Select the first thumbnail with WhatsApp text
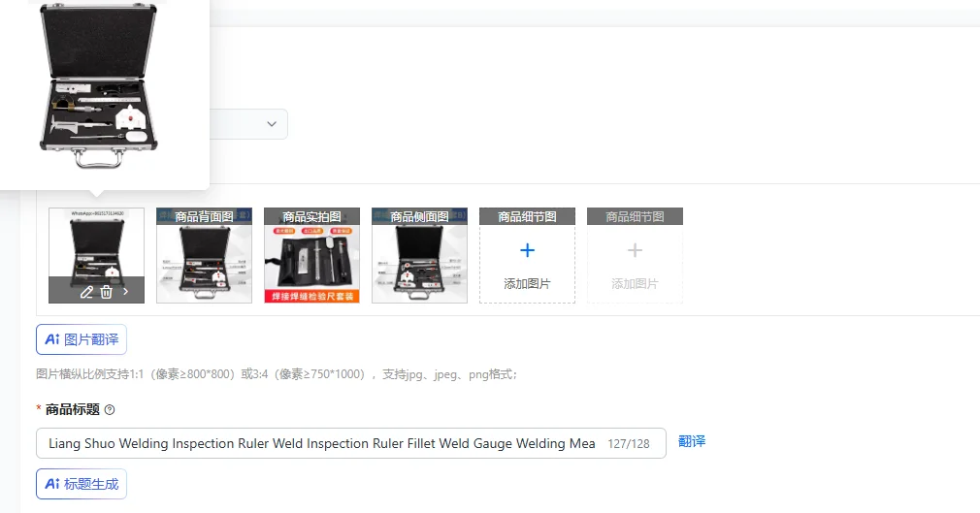This screenshot has width=980, height=513. click(x=96, y=256)
